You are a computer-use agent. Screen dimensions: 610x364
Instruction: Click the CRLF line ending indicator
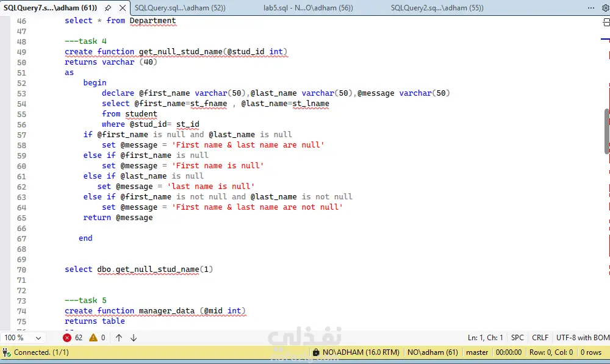pos(540,338)
